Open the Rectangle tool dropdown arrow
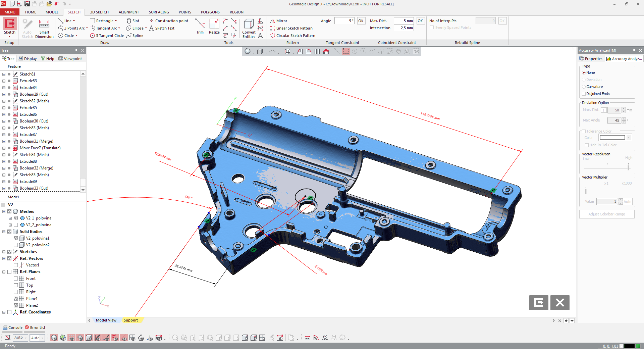The height and width of the screenshot is (349, 644). 116,21
